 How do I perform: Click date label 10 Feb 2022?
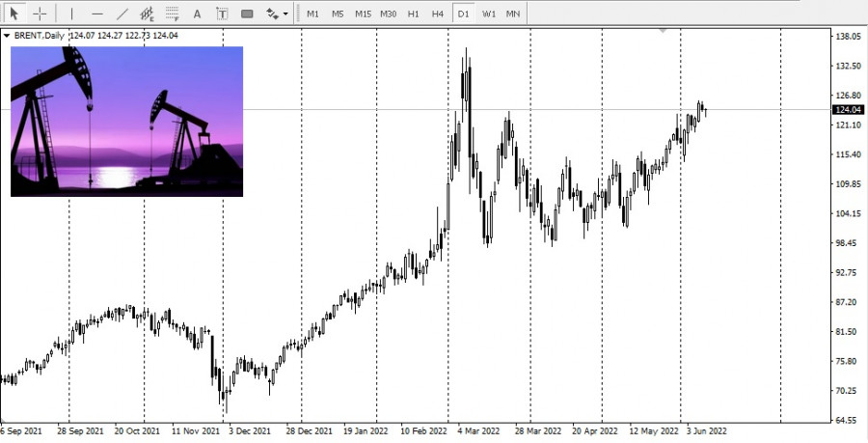[423, 430]
